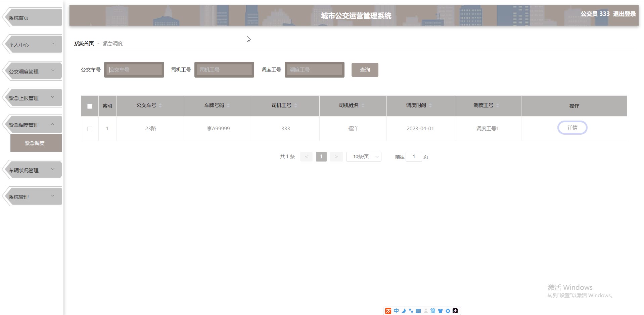644x315 pixels.
Task: Focus the 调度工号 search input
Action: point(315,70)
